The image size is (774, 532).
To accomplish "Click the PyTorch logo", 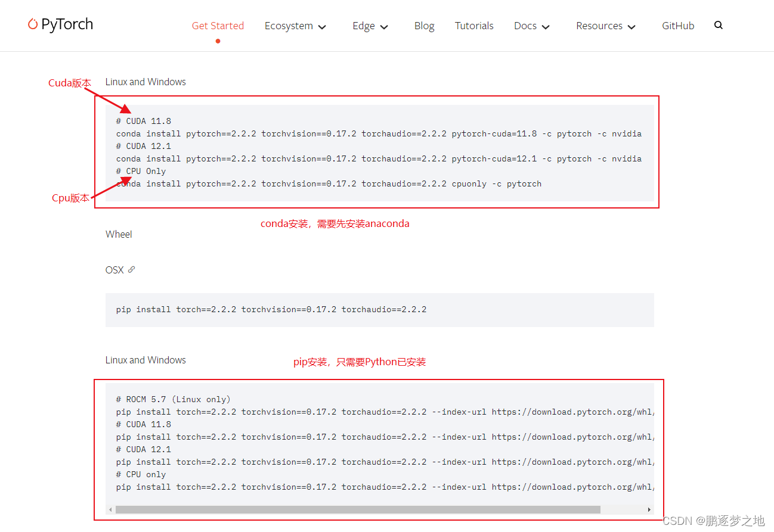I will coord(60,24).
